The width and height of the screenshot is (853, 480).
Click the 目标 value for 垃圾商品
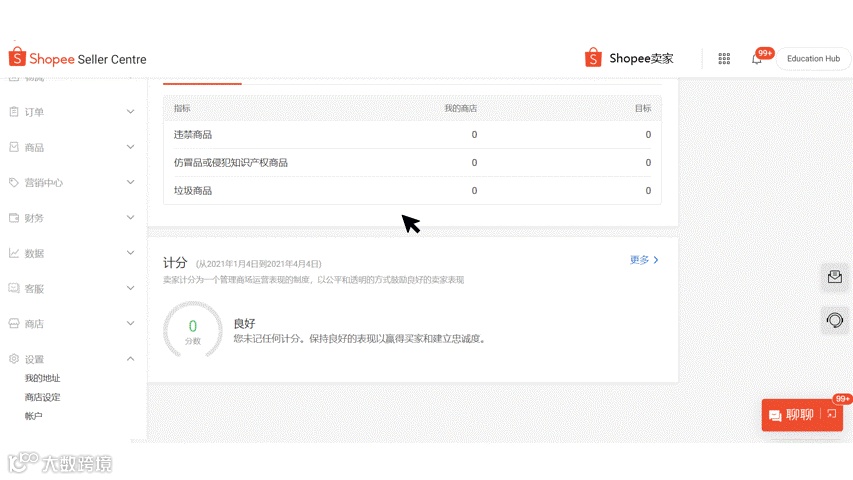[x=648, y=190]
